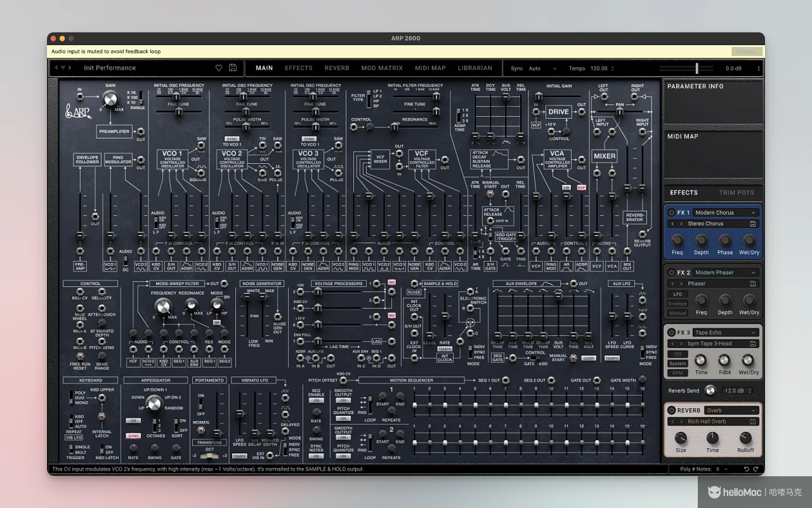Go to the next performance preset arrow
The height and width of the screenshot is (508, 812).
[70, 68]
